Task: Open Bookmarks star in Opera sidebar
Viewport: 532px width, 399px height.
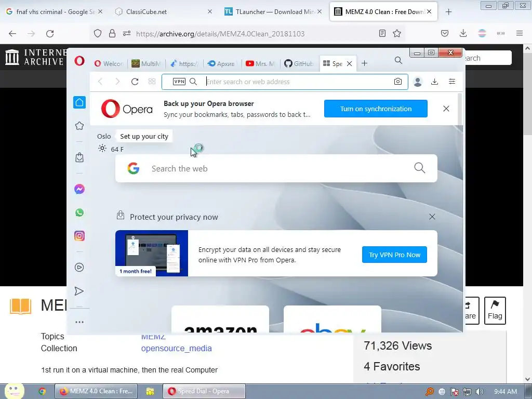Action: click(x=79, y=126)
